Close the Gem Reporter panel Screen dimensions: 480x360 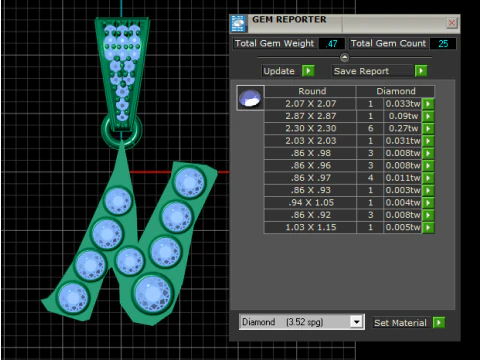click(452, 23)
